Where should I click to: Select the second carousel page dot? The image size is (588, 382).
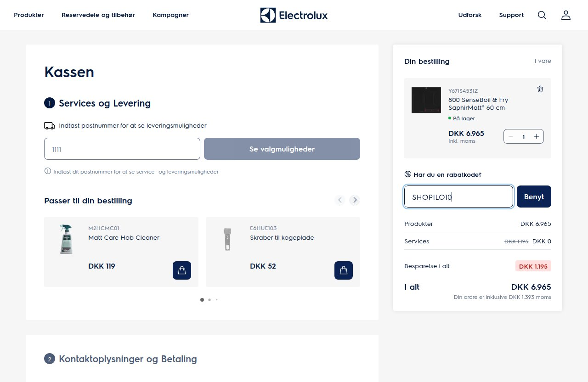pyautogui.click(x=209, y=300)
